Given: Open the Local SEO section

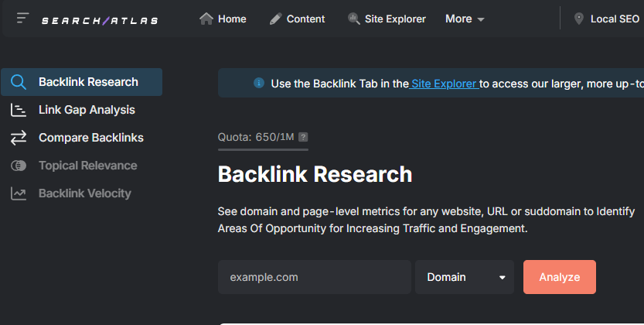Looking at the screenshot, I should click(x=607, y=19).
